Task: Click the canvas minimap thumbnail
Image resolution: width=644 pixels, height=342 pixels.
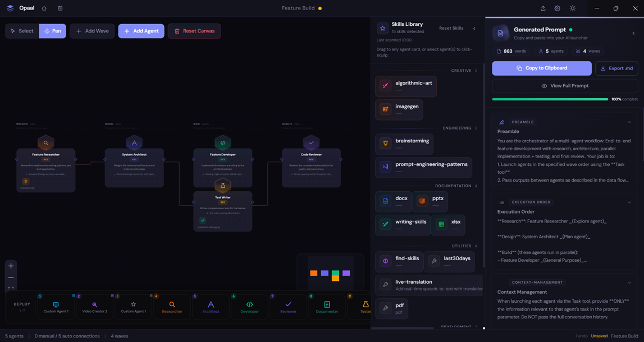Action: [331, 273]
